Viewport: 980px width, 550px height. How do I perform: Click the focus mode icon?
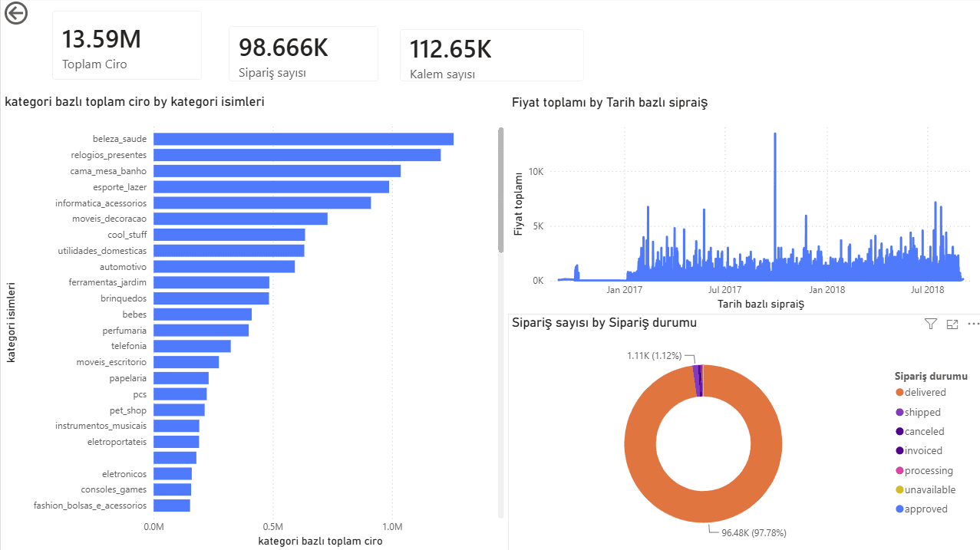click(952, 324)
